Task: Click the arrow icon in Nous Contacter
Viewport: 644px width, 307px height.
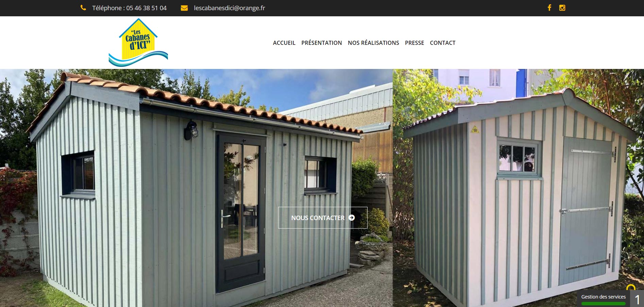Action: point(352,218)
